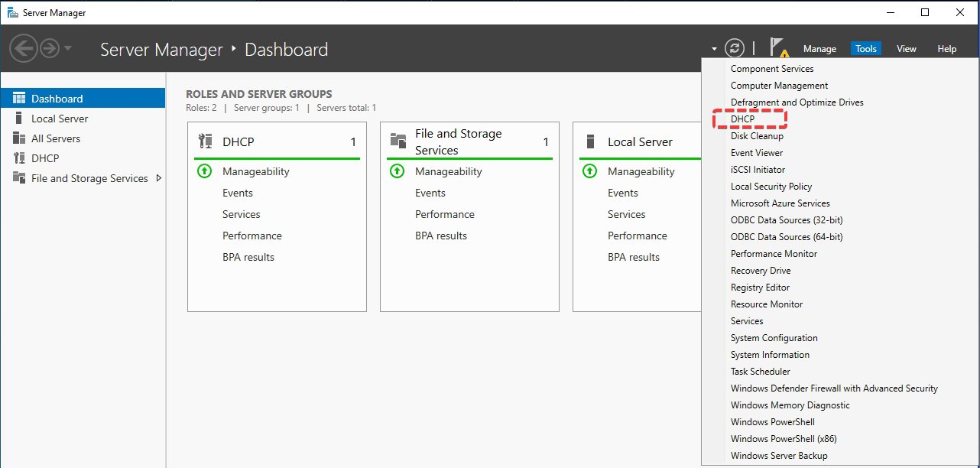Click the Local Server tile Manageability icon

[589, 171]
